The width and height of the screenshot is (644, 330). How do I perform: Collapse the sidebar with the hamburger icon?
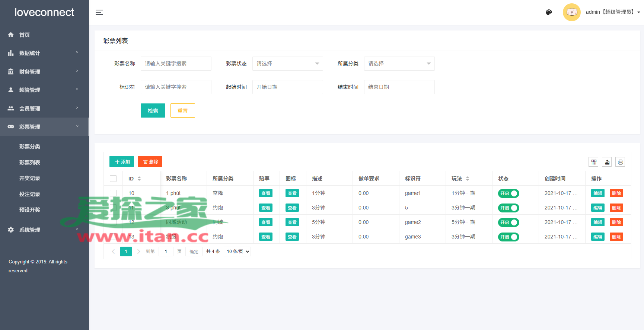(99, 12)
